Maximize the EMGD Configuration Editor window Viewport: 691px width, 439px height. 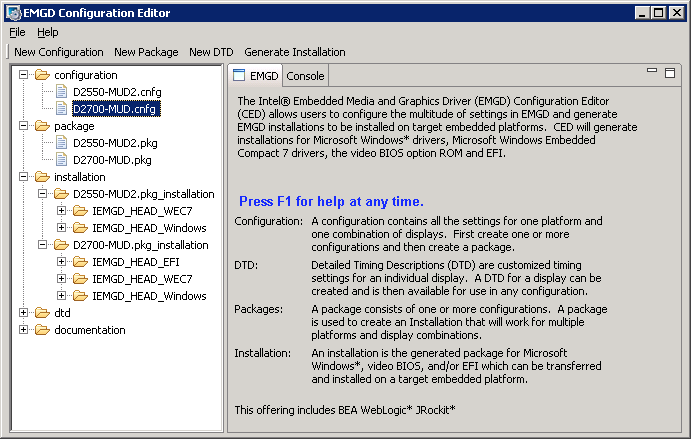click(658, 13)
